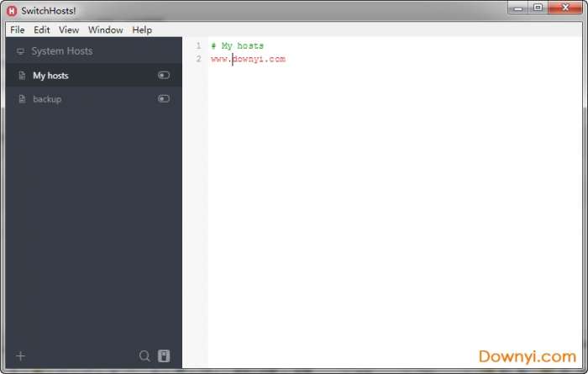The image size is (588, 374).
Task: Open the Help menu
Action: click(x=142, y=30)
